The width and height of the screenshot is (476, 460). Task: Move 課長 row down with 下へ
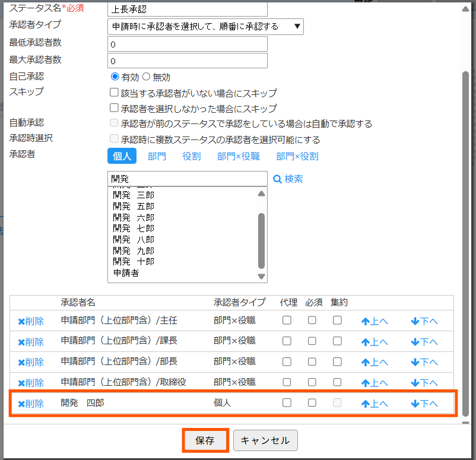click(x=424, y=341)
